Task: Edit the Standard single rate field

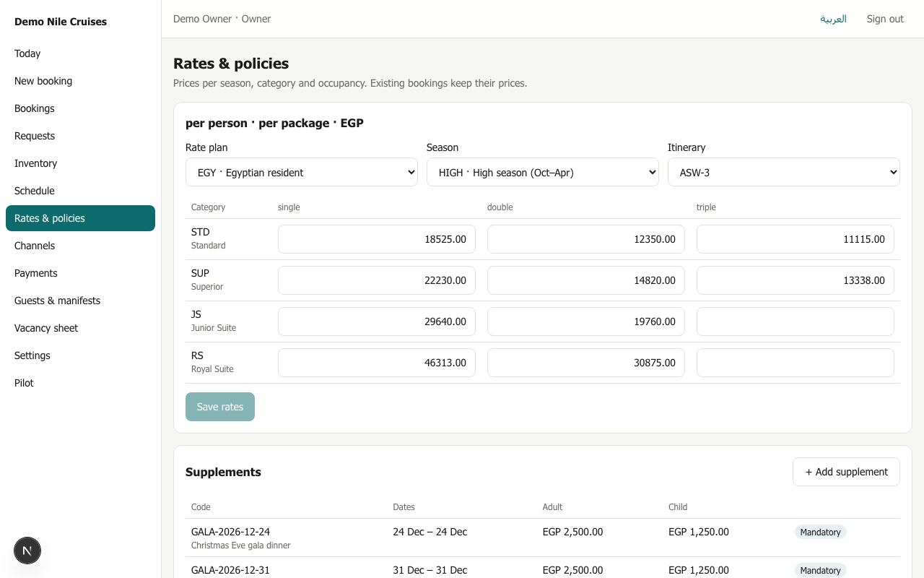Action: click(377, 239)
